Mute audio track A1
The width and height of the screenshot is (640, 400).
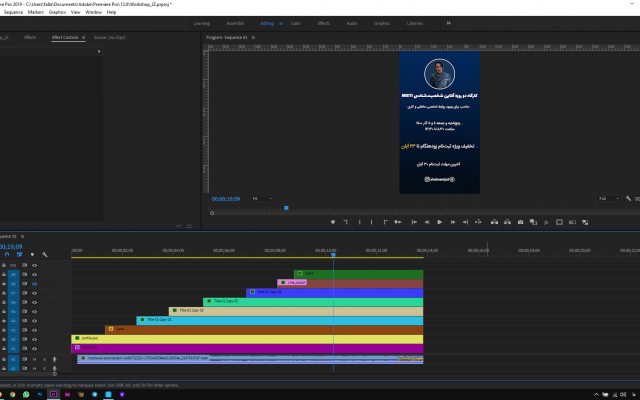point(34,359)
